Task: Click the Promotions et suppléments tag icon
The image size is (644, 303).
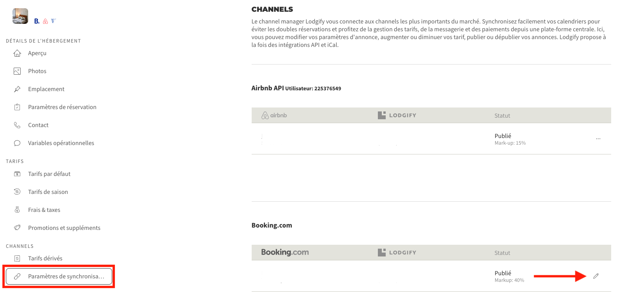Action: [17, 228]
